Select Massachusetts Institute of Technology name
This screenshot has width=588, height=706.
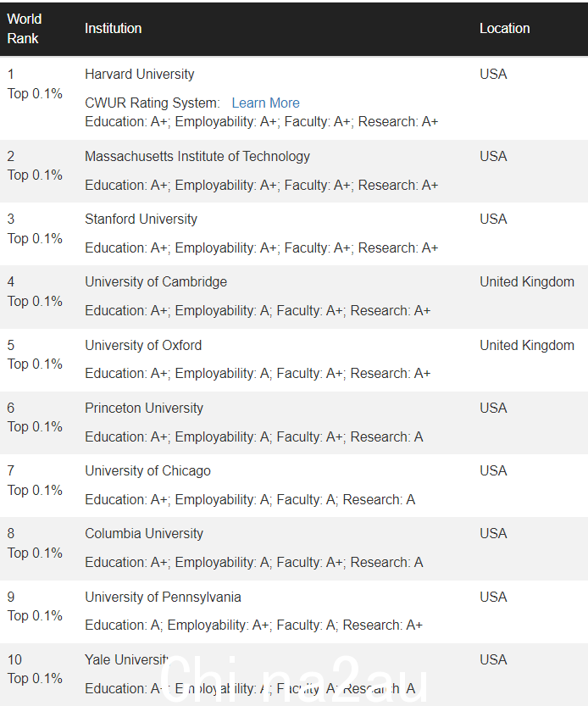pyautogui.click(x=197, y=156)
